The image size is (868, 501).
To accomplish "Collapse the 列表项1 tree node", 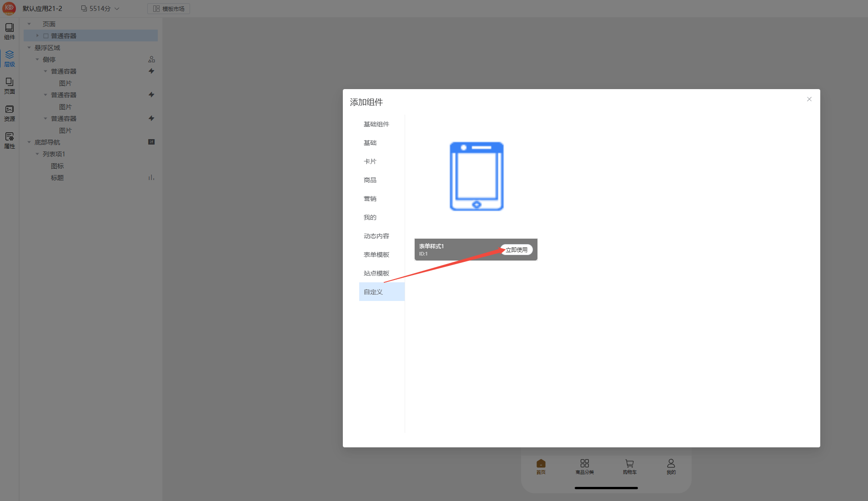I will point(37,154).
